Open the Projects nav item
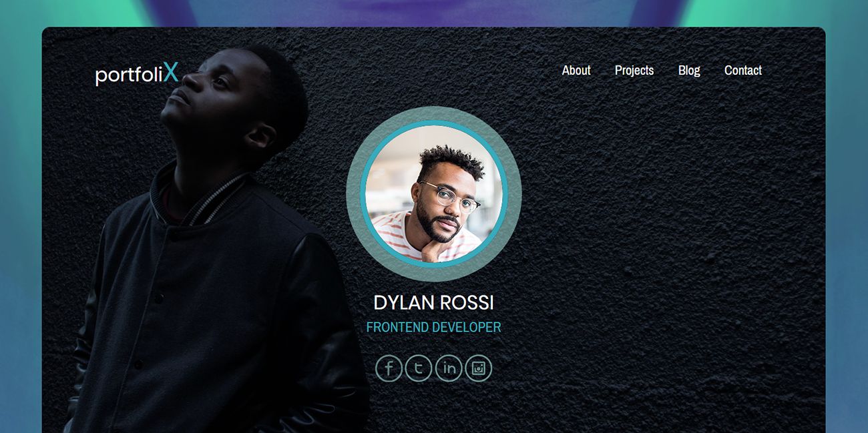Screen dimensions: 868x433 point(634,70)
